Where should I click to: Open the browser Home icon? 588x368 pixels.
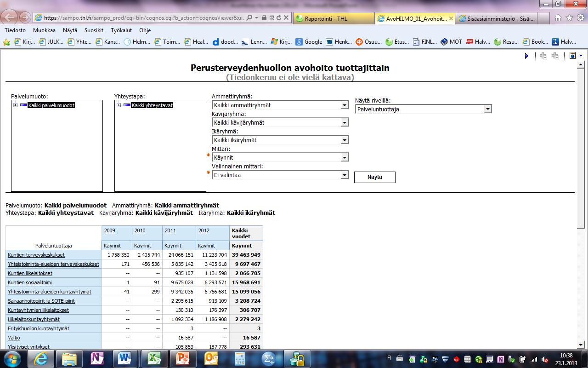point(558,18)
